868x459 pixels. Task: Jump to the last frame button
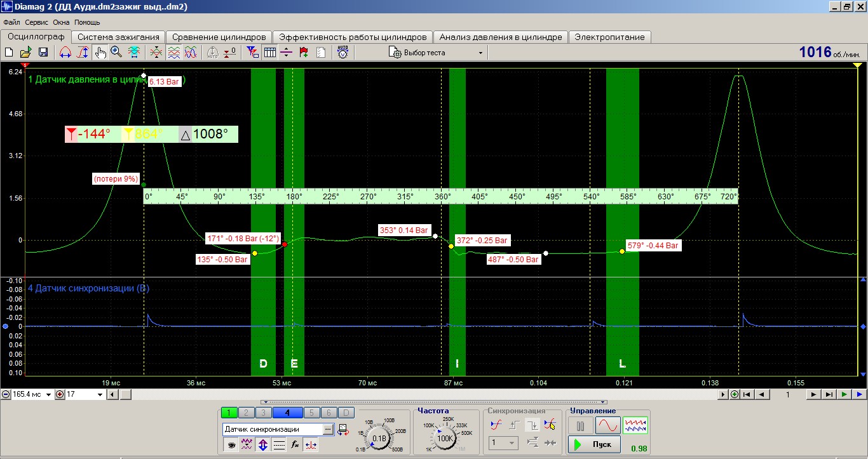(829, 394)
